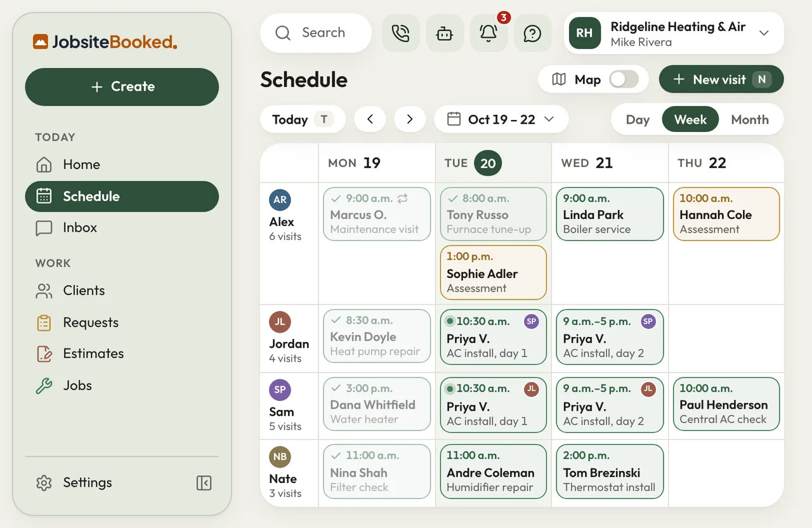
Task: Open Hannah Cole assessment visit
Action: (726, 214)
